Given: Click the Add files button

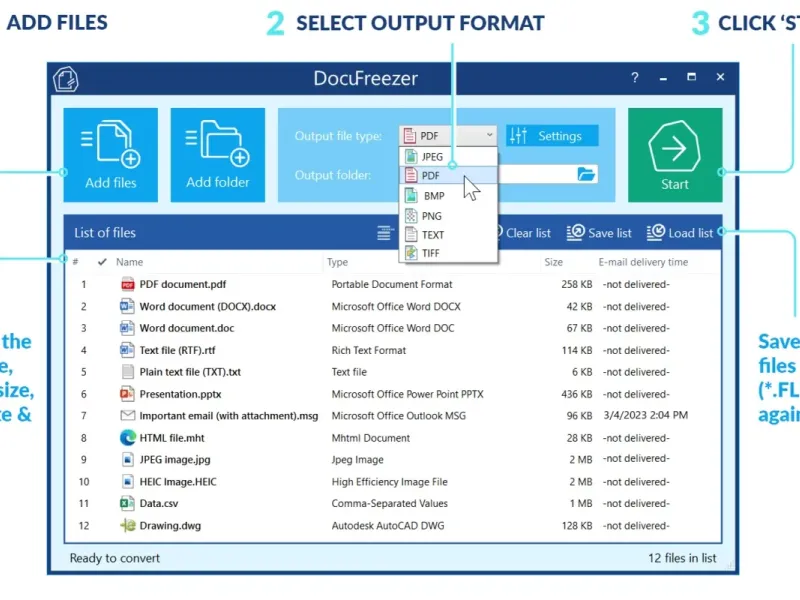Looking at the screenshot, I should (x=110, y=155).
